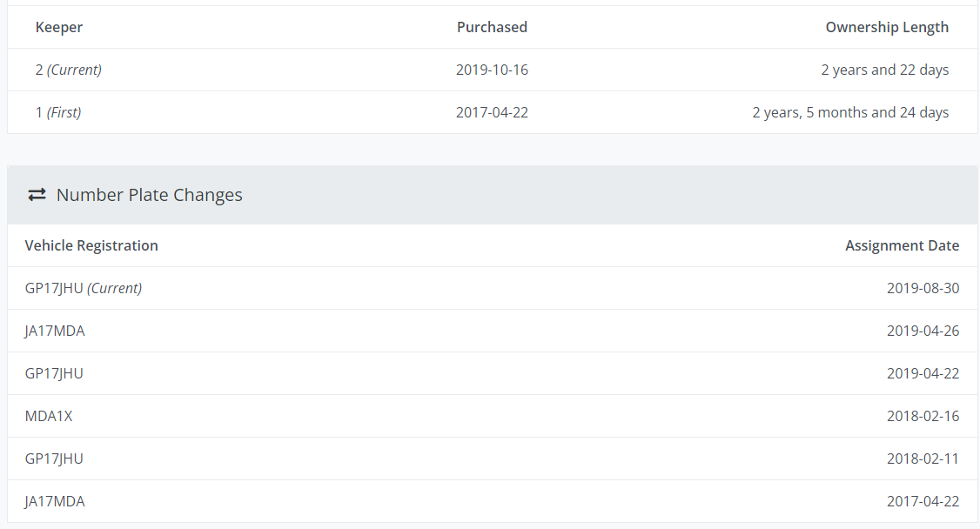The height and width of the screenshot is (529, 980).
Task: Click the 2018-02-16 assignment date
Action: point(923,416)
